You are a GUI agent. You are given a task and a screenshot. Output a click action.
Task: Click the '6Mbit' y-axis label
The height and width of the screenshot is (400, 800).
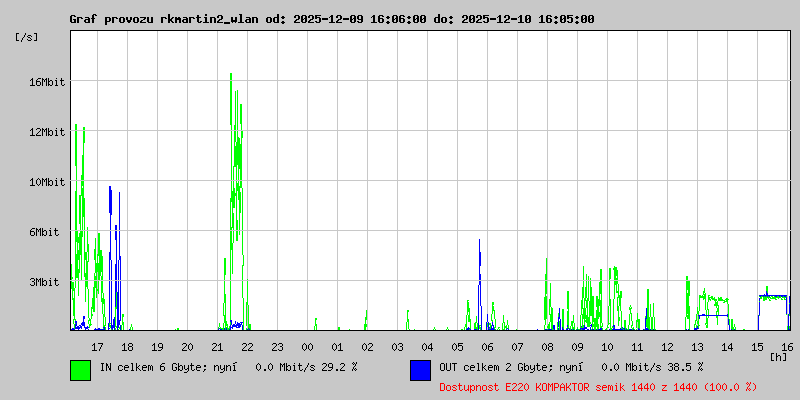pos(44,232)
